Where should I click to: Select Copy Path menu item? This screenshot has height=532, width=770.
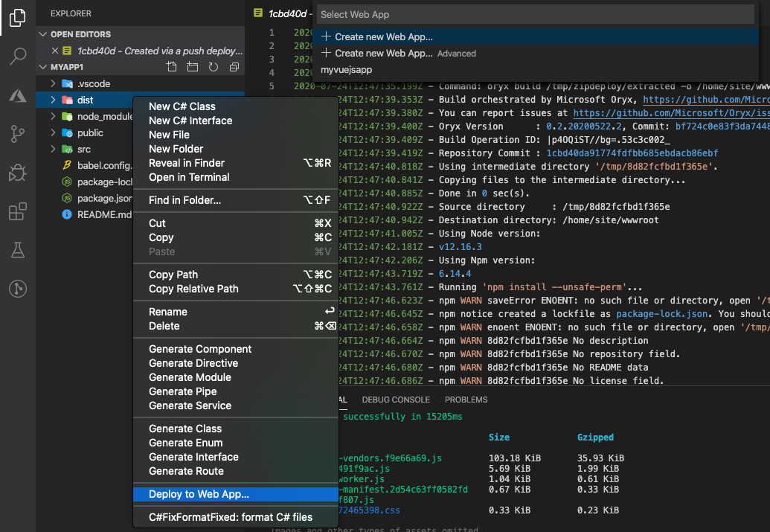tap(236, 275)
